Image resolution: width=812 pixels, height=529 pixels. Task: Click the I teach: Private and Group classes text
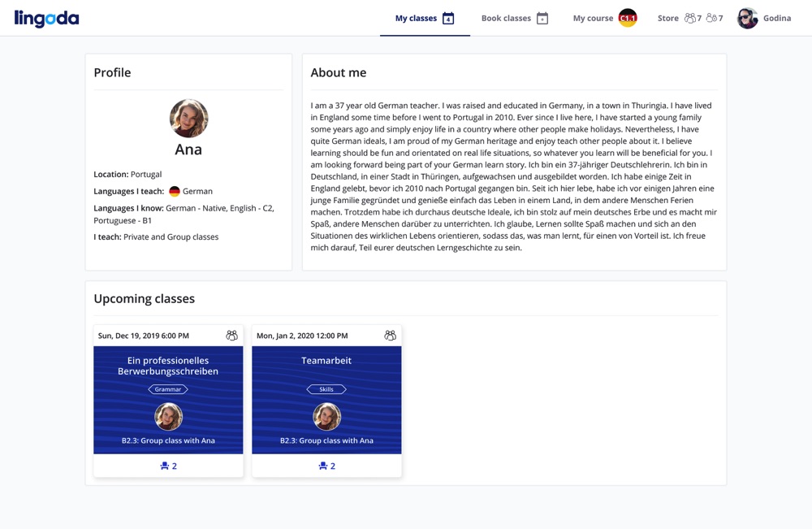[156, 236]
